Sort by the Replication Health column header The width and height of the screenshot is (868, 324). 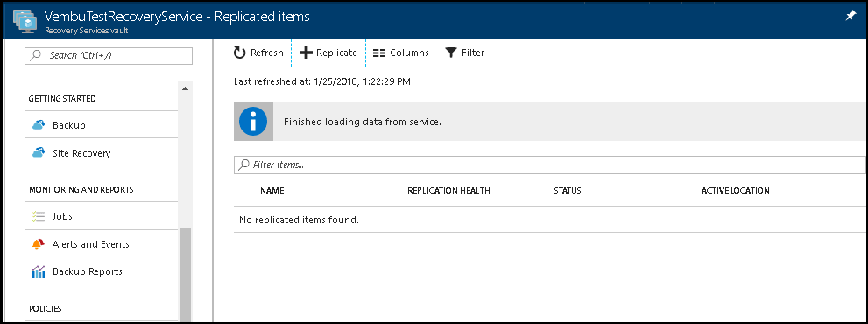point(448,191)
